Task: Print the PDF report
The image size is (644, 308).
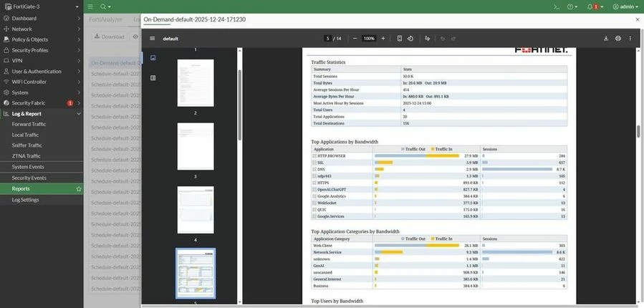Action: pyautogui.click(x=618, y=39)
